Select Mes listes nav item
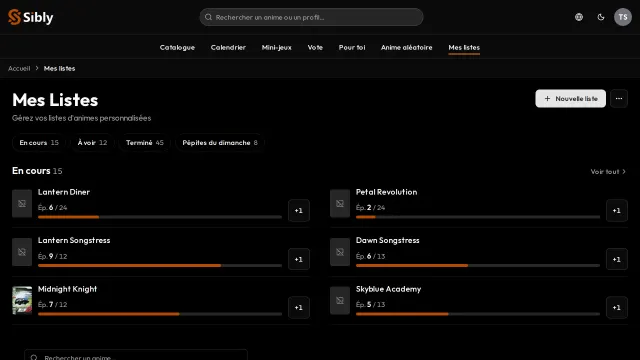This screenshot has height=360, width=640. [464, 47]
